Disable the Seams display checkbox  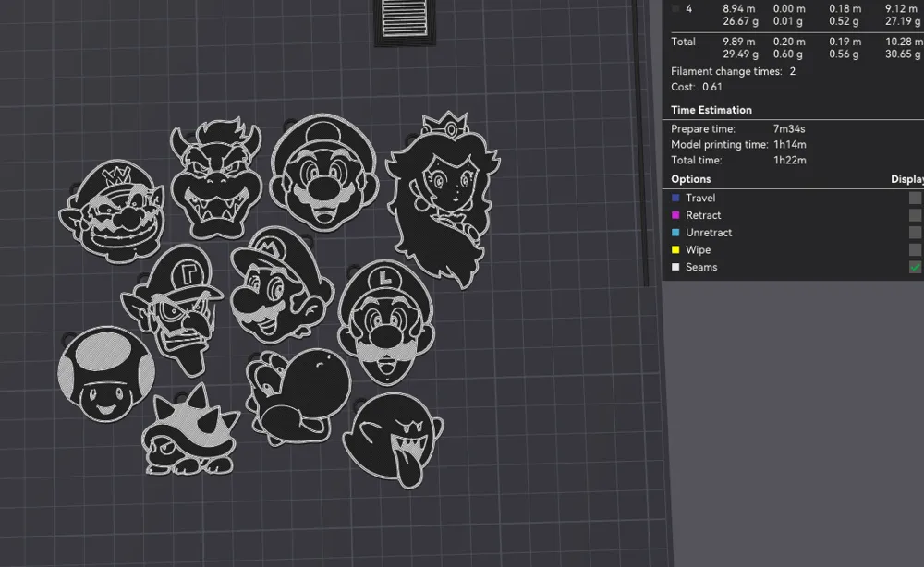coord(915,267)
